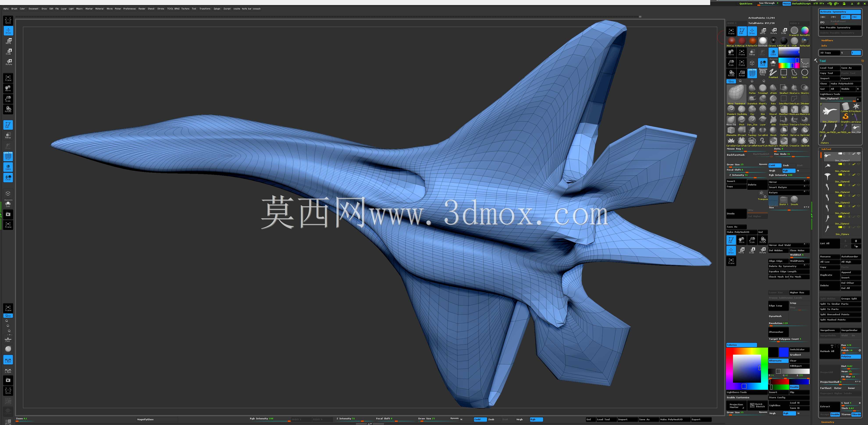Adjust the Z Intensity slider in bottom bar
Viewport: 868px width, 425px height.
[354, 419]
